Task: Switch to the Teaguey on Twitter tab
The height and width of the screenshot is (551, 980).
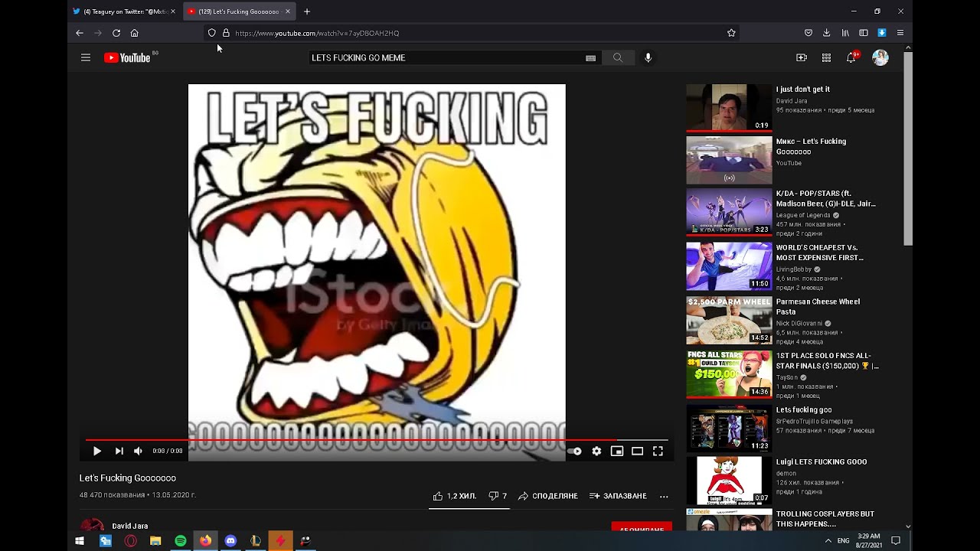Action: [x=123, y=11]
